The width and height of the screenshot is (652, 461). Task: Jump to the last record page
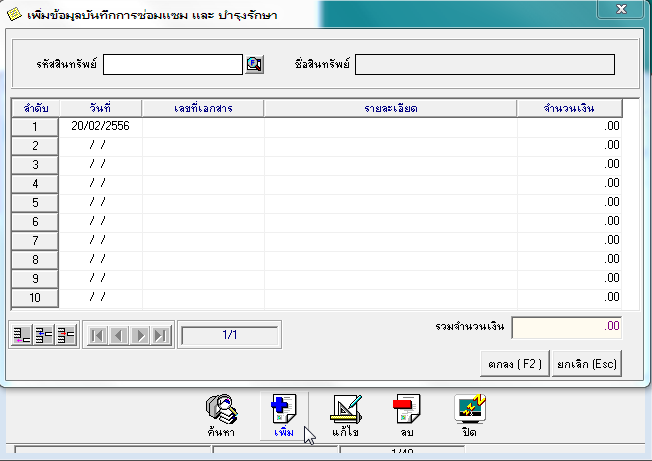tap(161, 335)
